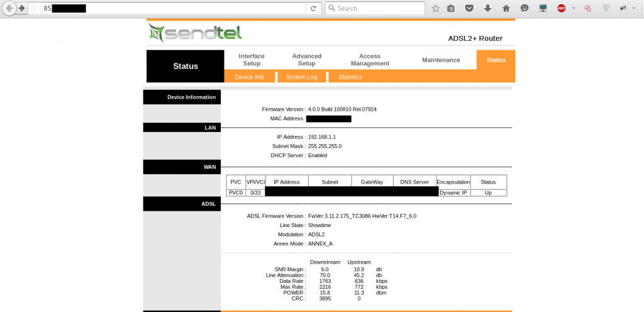Screen dimensions: 644x312
Task: Switch to the Access Management tab
Action: coord(370,60)
